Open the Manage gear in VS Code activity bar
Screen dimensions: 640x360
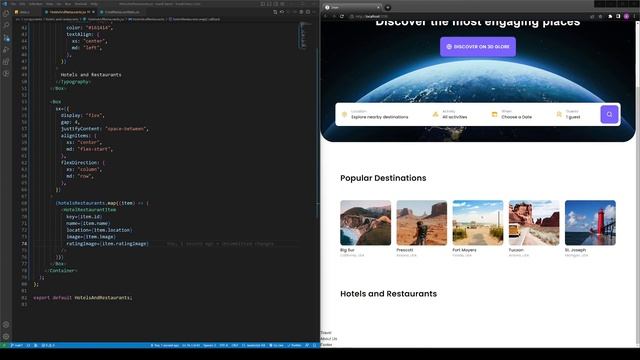pyautogui.click(x=6, y=337)
